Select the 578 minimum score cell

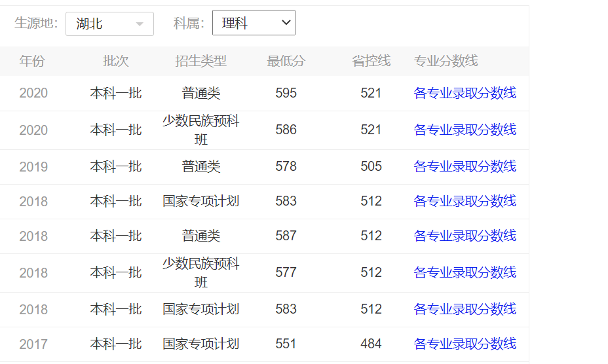pyautogui.click(x=286, y=166)
